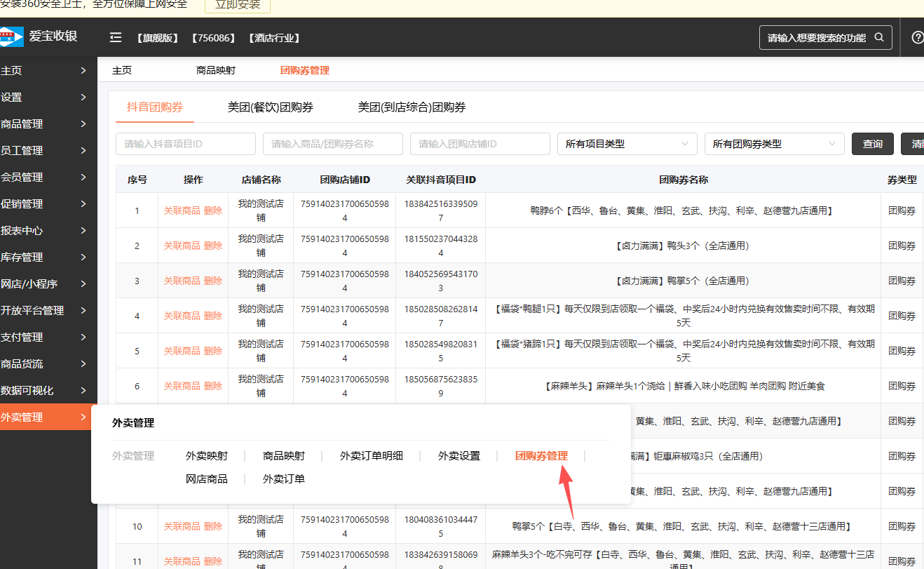Click the 请输入商品/团购券名称 input field

pyautogui.click(x=332, y=144)
